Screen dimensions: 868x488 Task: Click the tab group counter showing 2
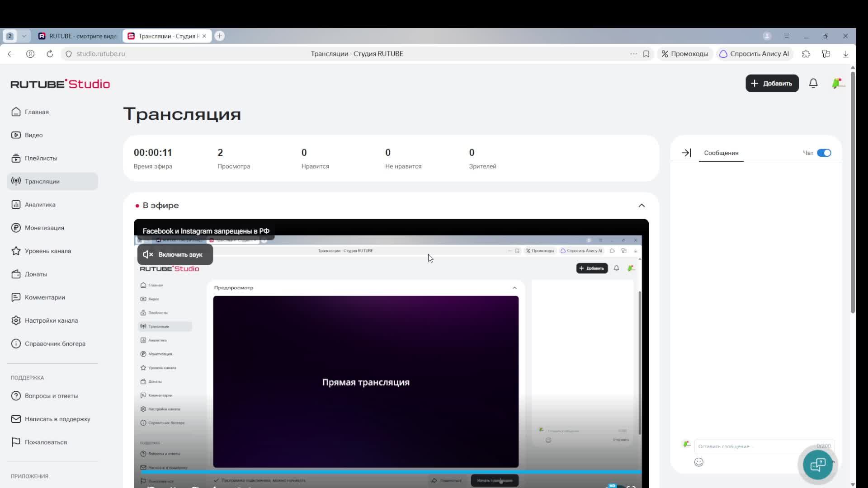point(10,36)
